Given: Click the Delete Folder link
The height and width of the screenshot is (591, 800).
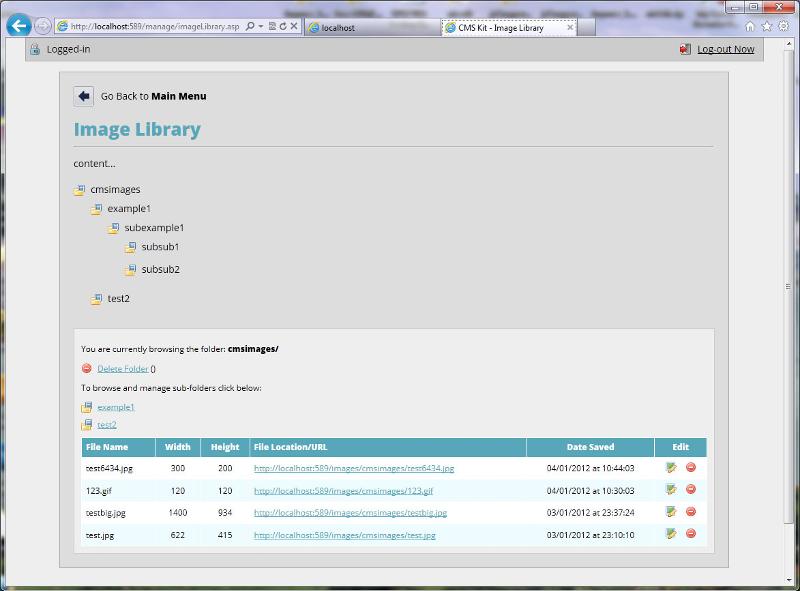Looking at the screenshot, I should pyautogui.click(x=123, y=368).
